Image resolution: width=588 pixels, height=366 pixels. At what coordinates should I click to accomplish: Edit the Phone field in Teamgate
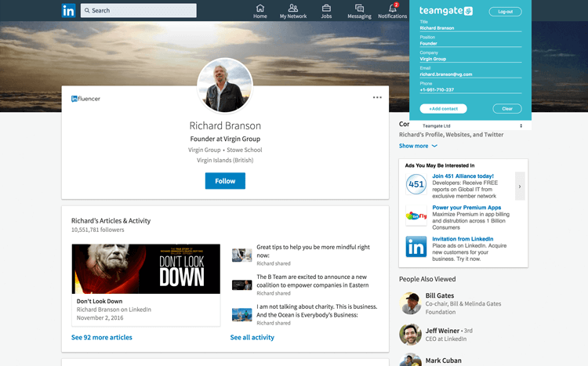(470, 90)
